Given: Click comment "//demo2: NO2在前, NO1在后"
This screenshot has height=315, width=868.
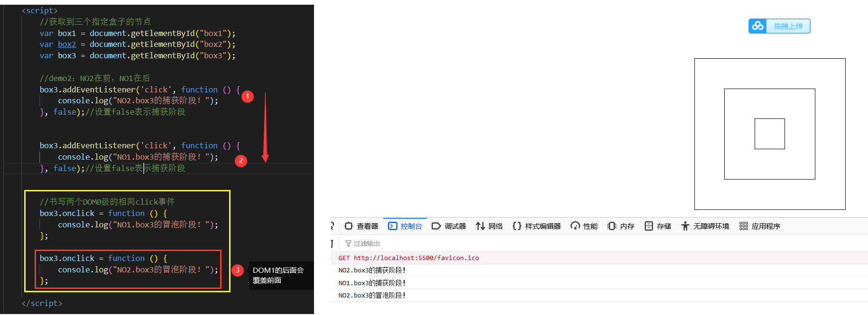Looking at the screenshot, I should click(x=95, y=78).
